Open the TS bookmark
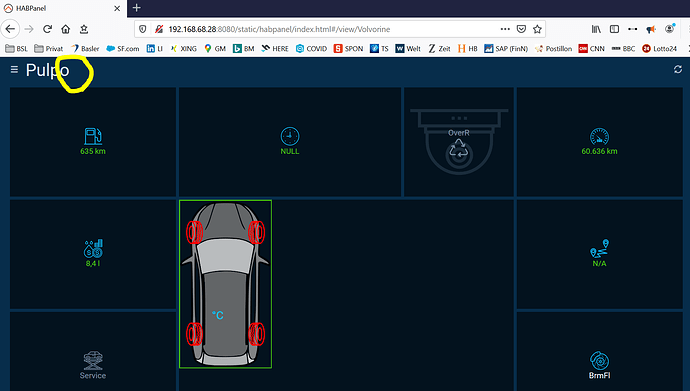 coord(379,48)
